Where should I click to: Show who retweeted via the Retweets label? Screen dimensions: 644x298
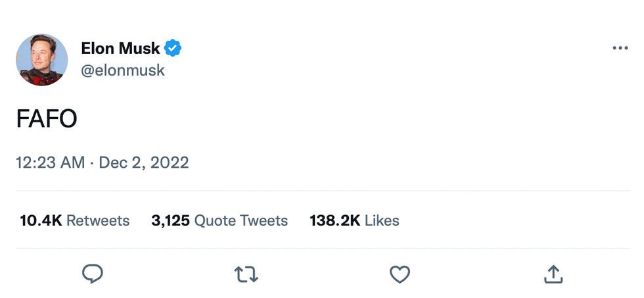[x=98, y=220]
